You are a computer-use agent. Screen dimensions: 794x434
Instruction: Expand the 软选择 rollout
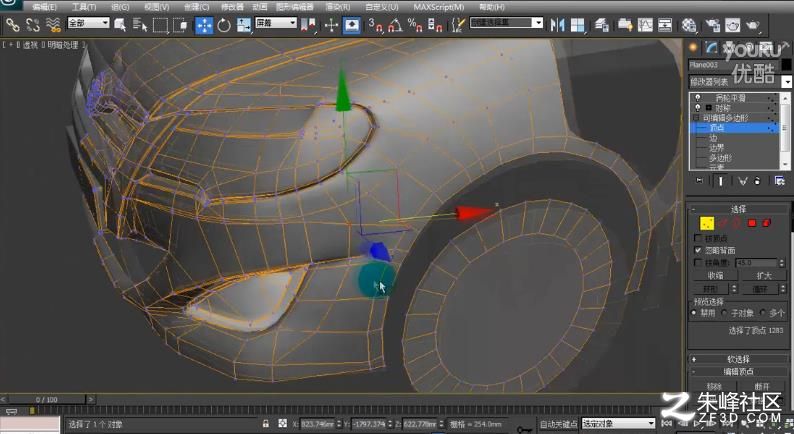738,359
